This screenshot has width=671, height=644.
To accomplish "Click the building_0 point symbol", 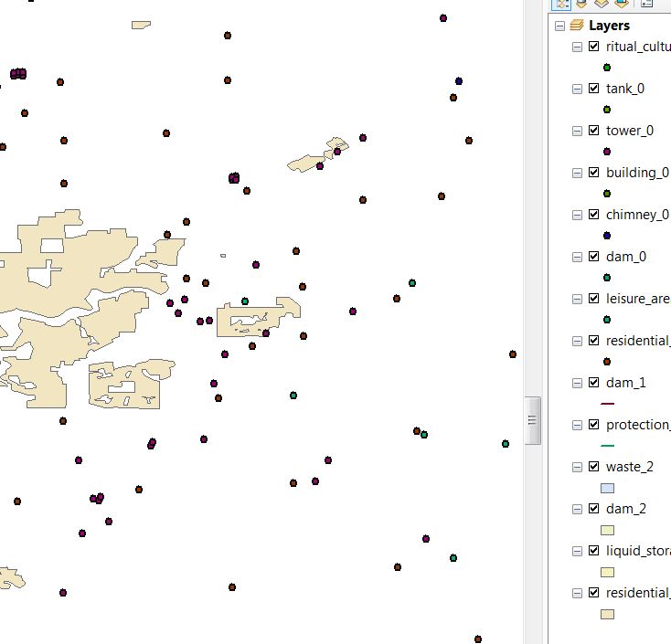I will 607,194.
